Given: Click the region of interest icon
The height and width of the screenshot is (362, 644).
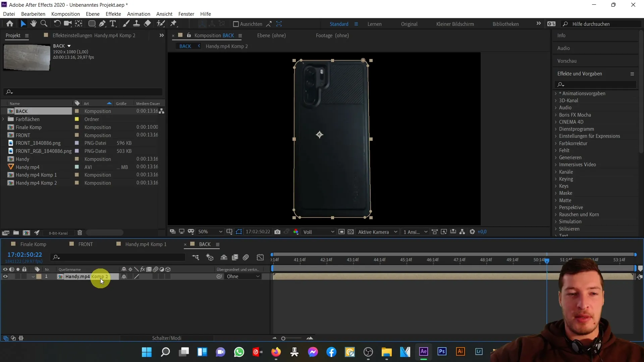Looking at the screenshot, I should [x=341, y=232].
